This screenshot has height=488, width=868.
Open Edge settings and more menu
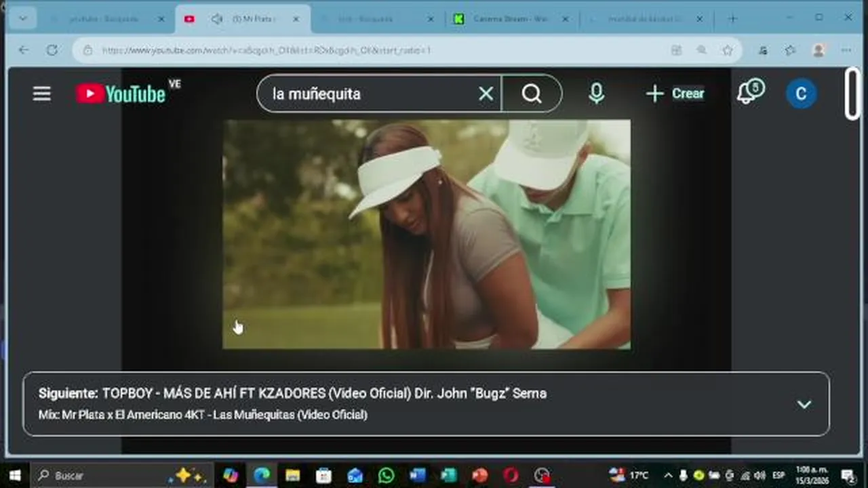[x=846, y=50]
